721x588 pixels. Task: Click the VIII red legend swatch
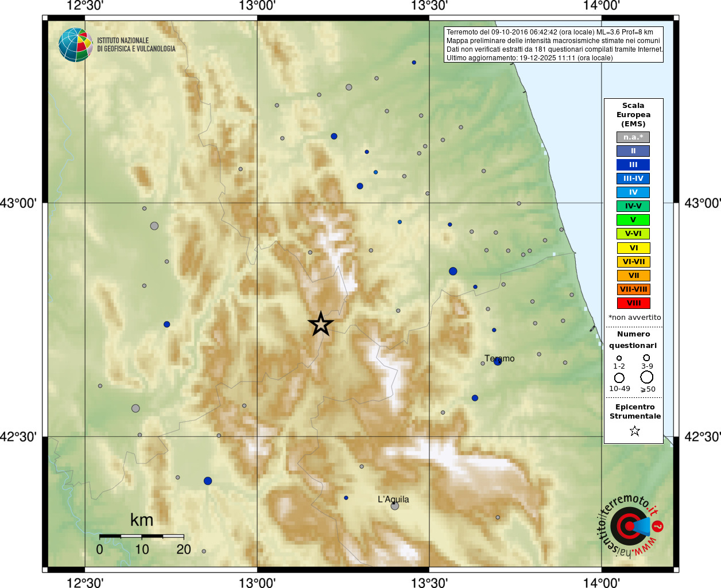(633, 303)
